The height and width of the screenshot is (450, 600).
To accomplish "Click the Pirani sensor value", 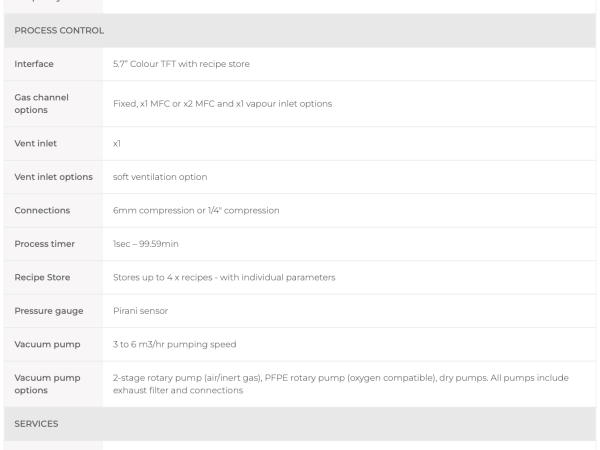I will [x=140, y=311].
